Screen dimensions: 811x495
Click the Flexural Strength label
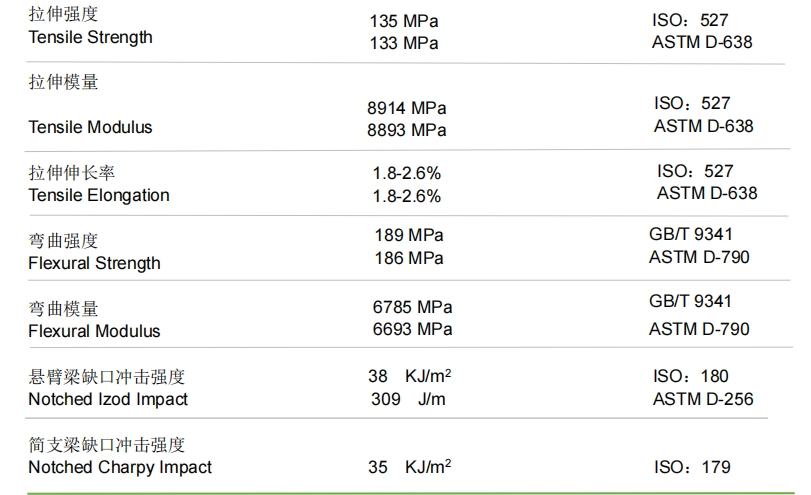coord(95,263)
